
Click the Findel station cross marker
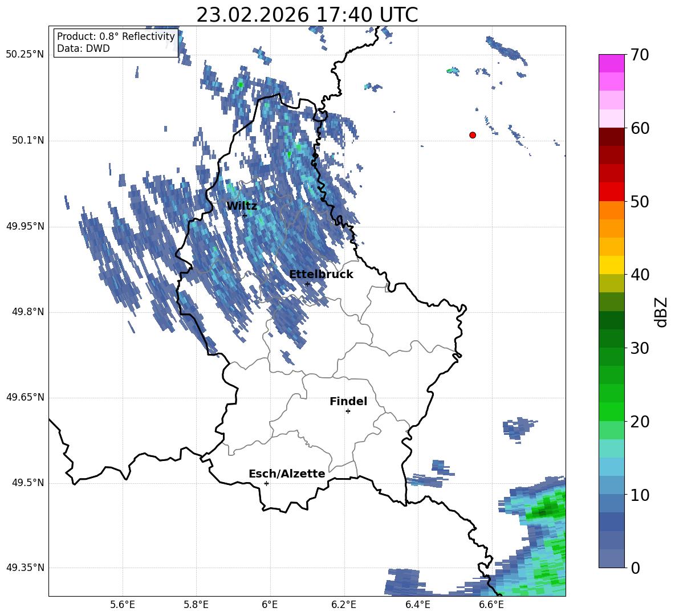[x=348, y=411]
